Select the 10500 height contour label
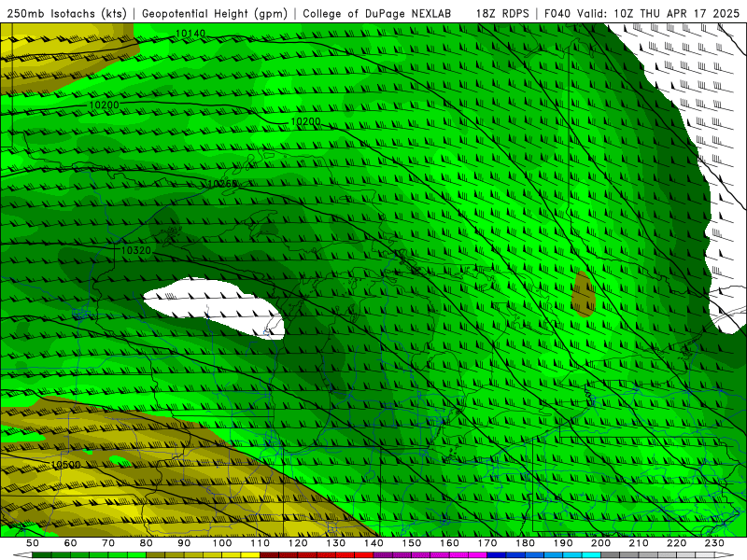 pyautogui.click(x=65, y=465)
